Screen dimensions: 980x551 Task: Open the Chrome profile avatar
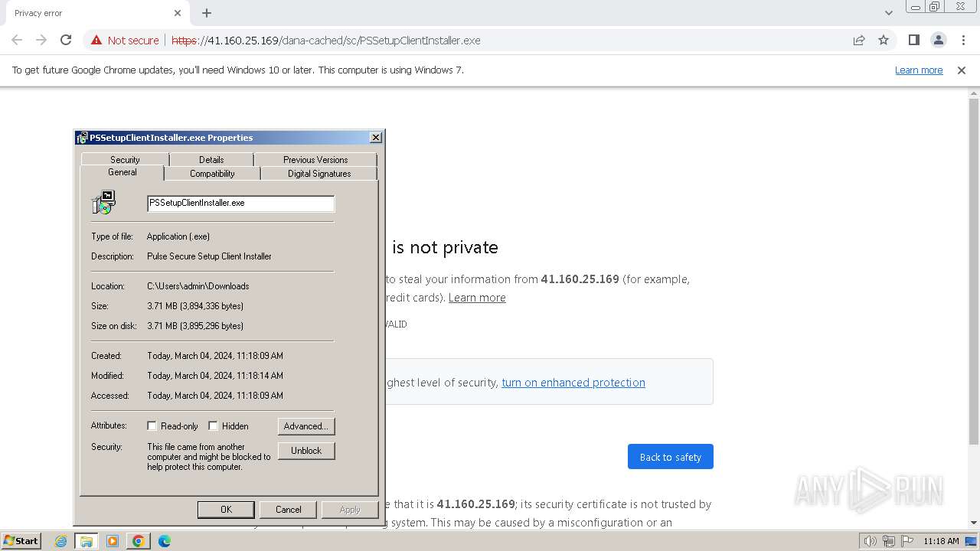938,40
